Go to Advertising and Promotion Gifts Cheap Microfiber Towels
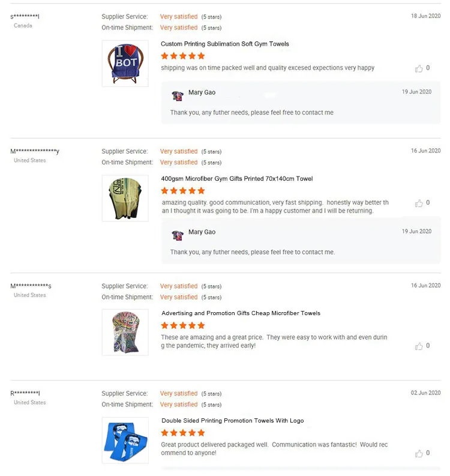The width and height of the screenshot is (450, 476). (x=241, y=313)
